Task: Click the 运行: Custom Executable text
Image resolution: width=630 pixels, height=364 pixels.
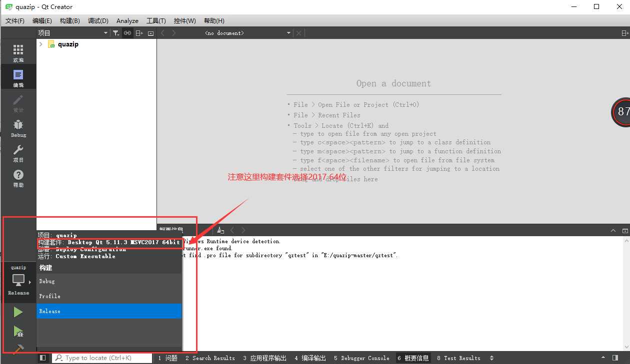Action: (x=76, y=256)
